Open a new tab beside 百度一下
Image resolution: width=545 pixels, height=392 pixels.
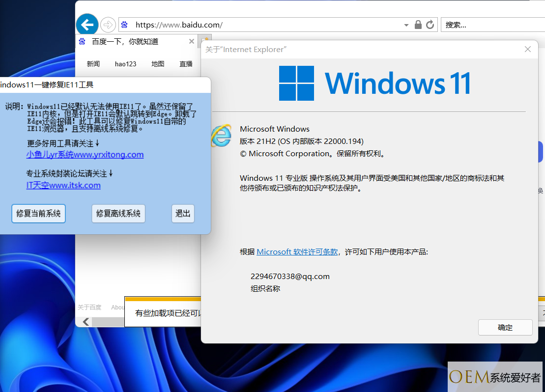(x=205, y=41)
